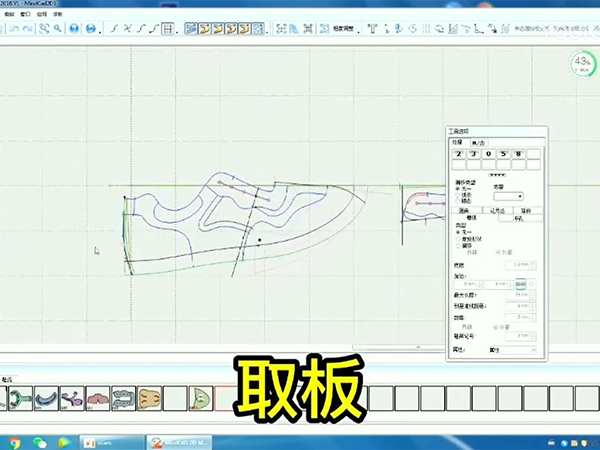Switch to the MindCAD 2D taskbar window
600x450 pixels.
pyautogui.click(x=179, y=443)
